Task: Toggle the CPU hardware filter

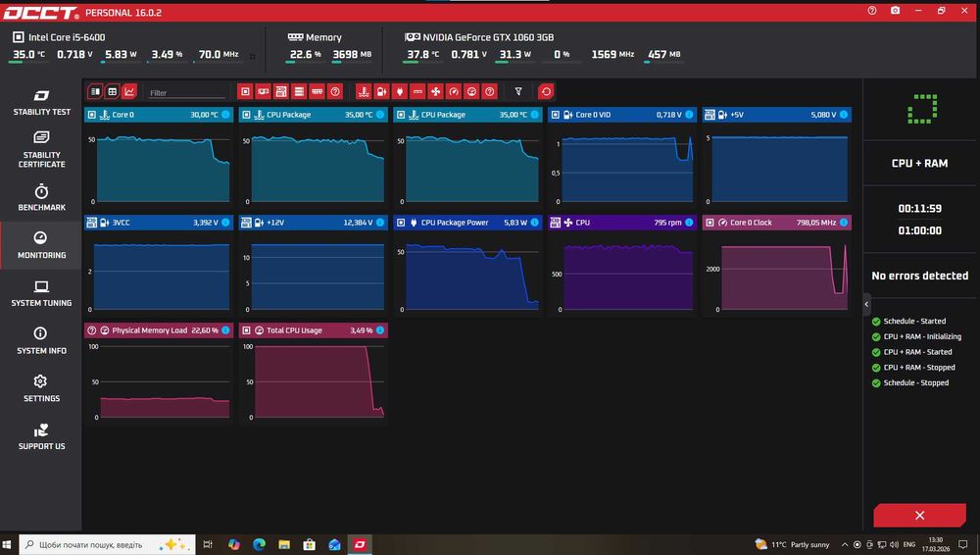Action: coord(245,92)
